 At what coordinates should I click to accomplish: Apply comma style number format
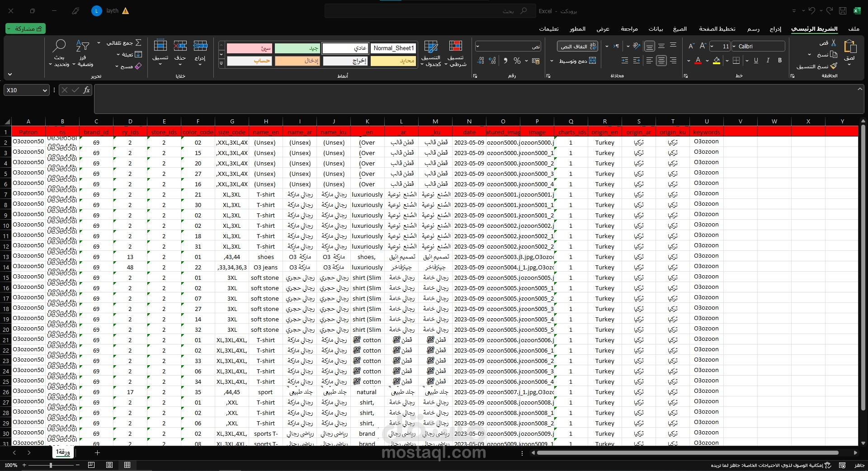pos(505,61)
